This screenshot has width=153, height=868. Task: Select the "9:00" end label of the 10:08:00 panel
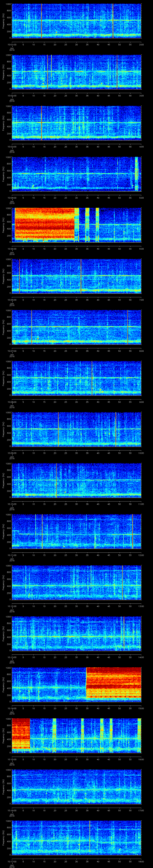141,402
